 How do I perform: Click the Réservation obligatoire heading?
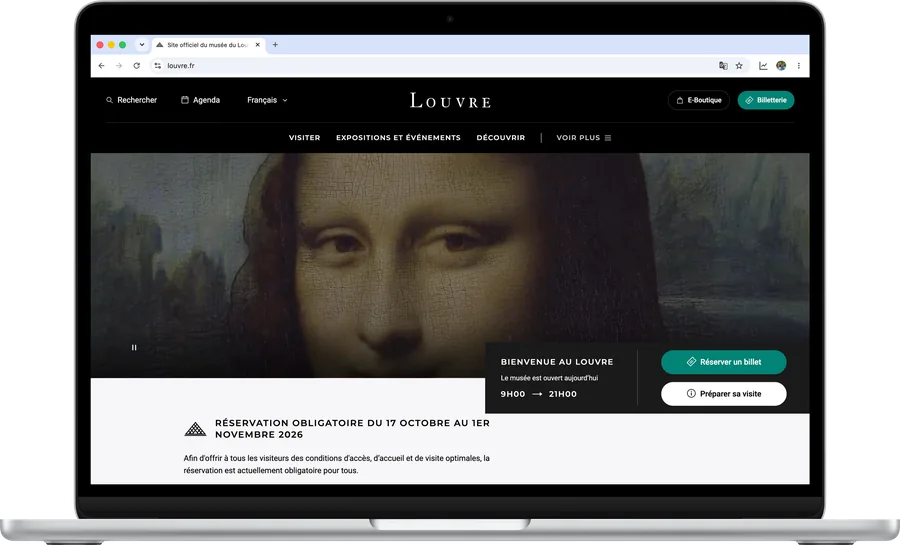[x=352, y=429]
